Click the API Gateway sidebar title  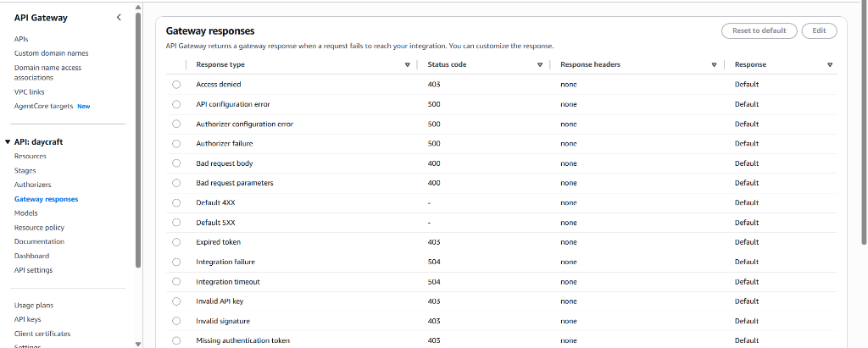pyautogui.click(x=41, y=18)
